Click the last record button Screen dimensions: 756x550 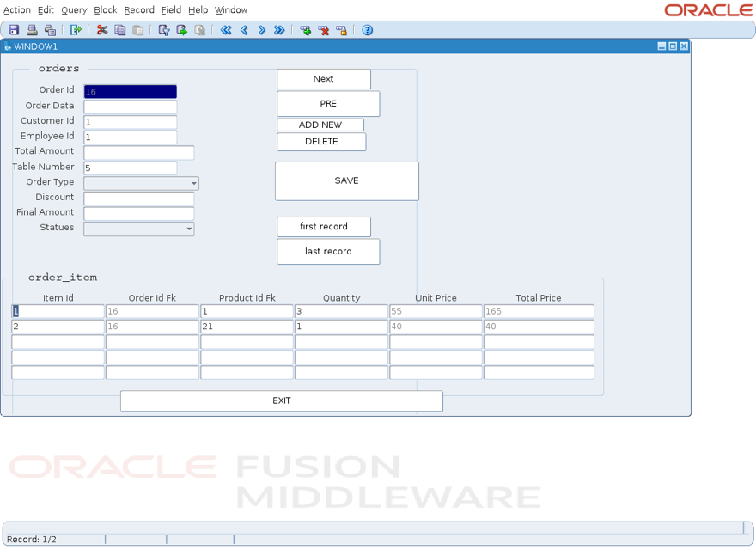point(328,251)
